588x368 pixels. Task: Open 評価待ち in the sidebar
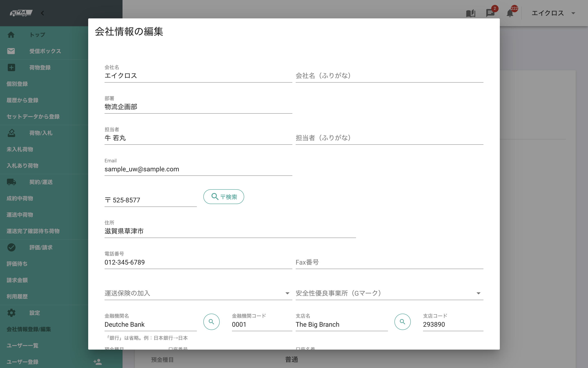[17, 264]
